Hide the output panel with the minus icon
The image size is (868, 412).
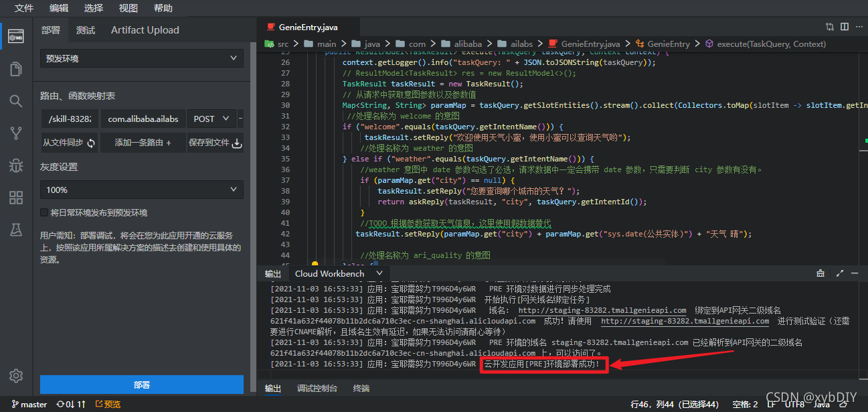(x=855, y=273)
